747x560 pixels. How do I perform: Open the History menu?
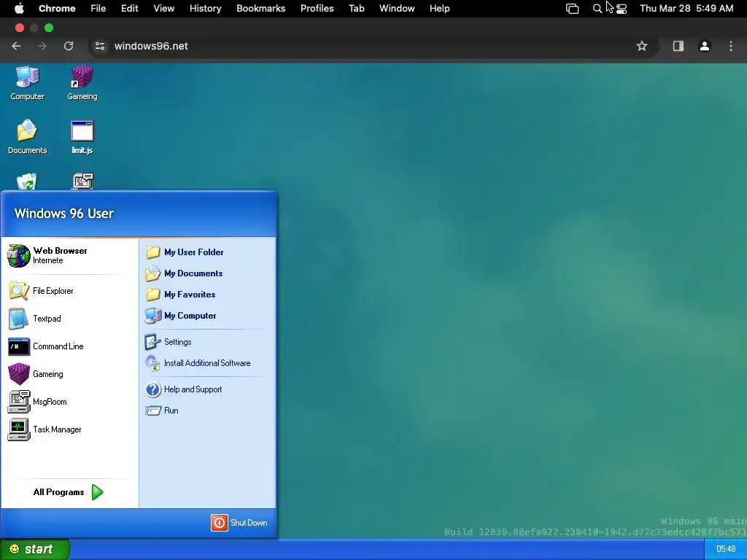coord(205,9)
